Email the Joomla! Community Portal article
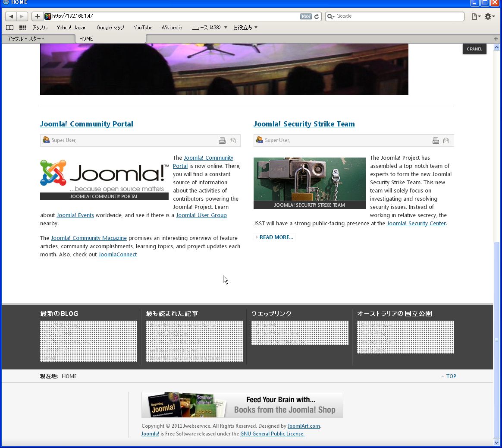The width and height of the screenshot is (502, 448). coord(233,140)
